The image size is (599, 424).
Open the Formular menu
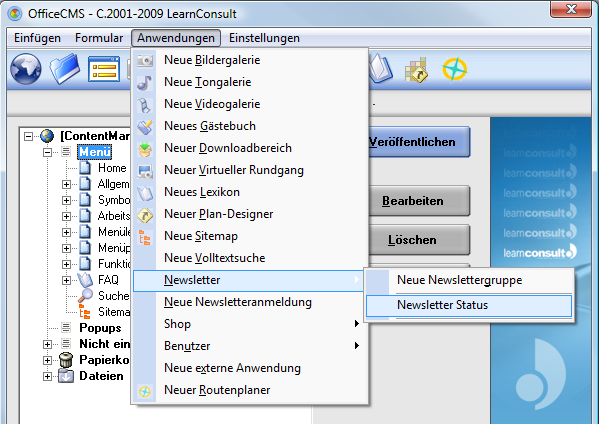tap(99, 38)
